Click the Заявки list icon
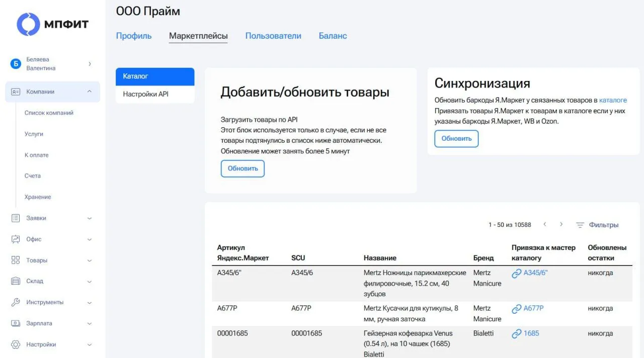Viewport: 644px width, 358px height. pos(16,218)
